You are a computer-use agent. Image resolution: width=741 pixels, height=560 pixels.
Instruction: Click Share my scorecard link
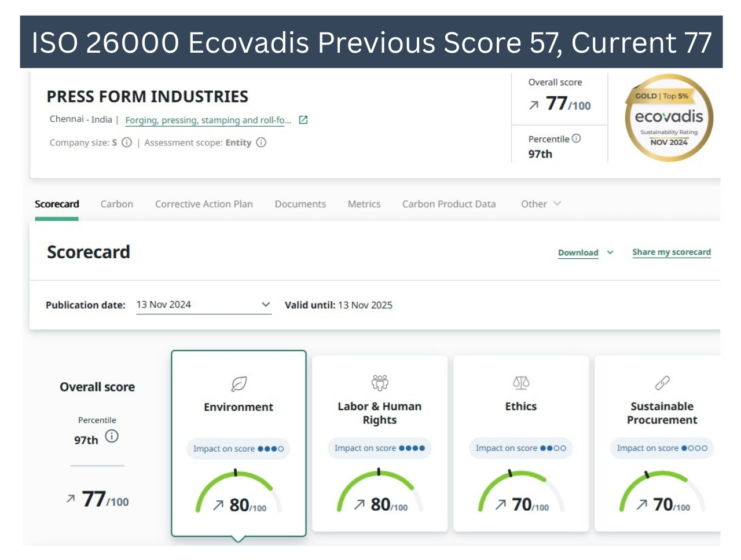coord(672,252)
